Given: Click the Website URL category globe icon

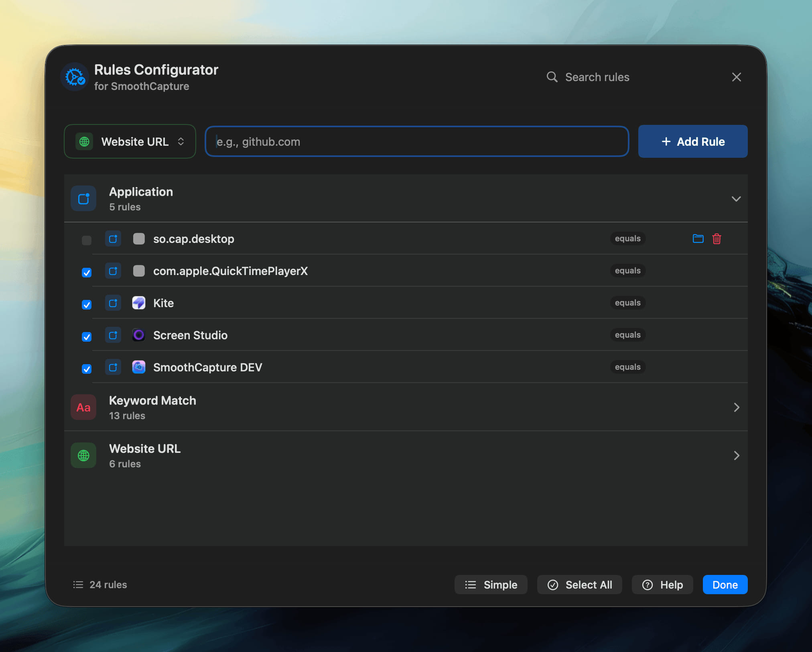Looking at the screenshot, I should 83,455.
